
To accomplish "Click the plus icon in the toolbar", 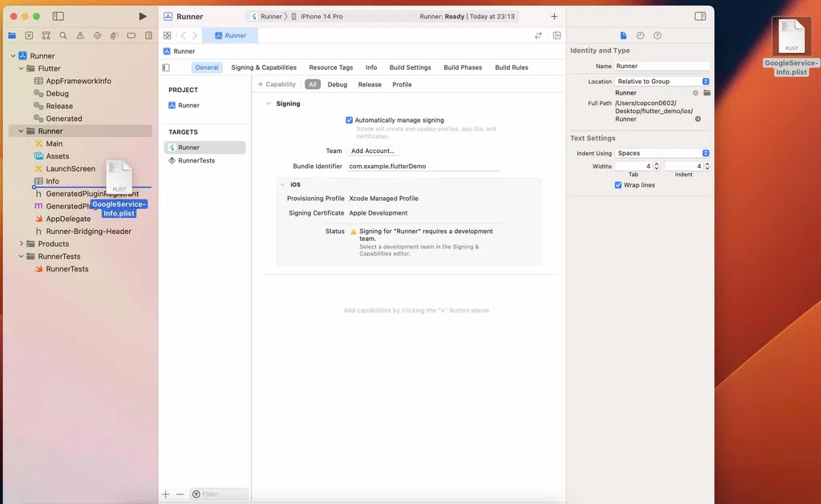I will click(554, 16).
